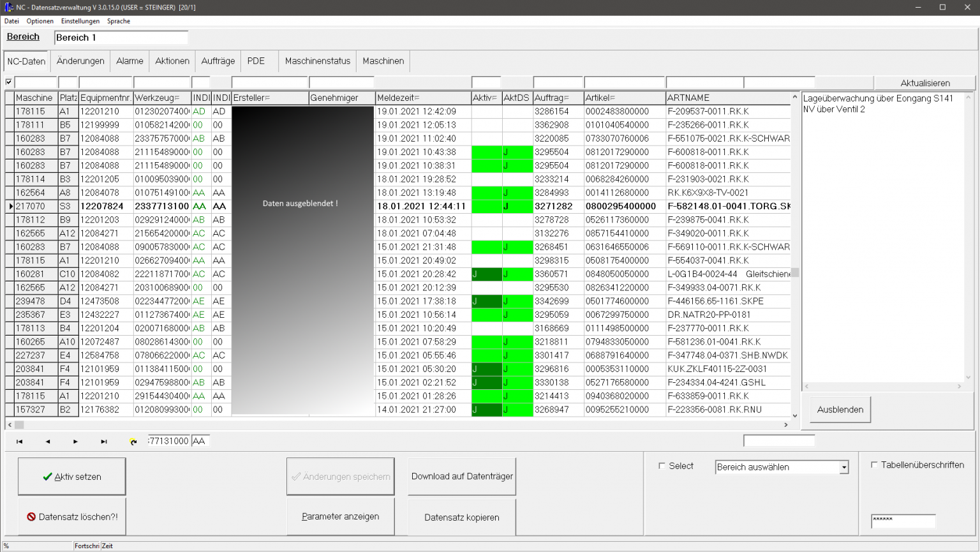Click the table vertical scrollbar thumb
The image size is (980, 552).
(x=795, y=272)
